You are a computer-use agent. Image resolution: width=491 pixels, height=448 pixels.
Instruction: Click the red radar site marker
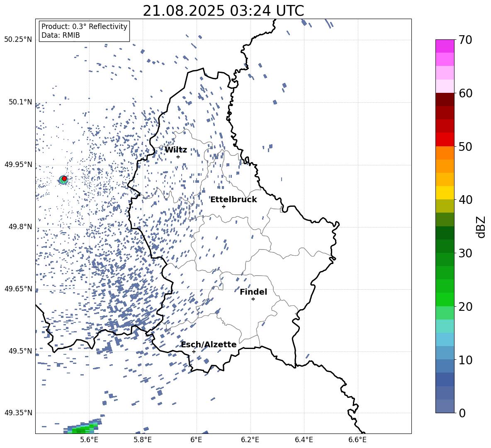click(64, 178)
